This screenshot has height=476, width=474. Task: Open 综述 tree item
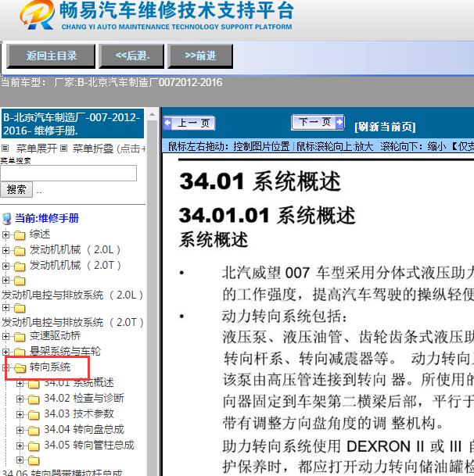[x=40, y=234]
